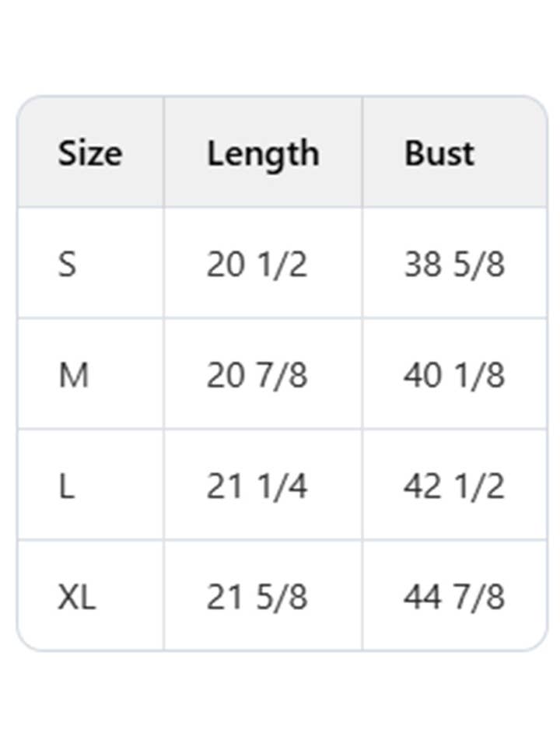This screenshot has width=560, height=747.
Task: Select the L size cell
Action: tap(66, 487)
